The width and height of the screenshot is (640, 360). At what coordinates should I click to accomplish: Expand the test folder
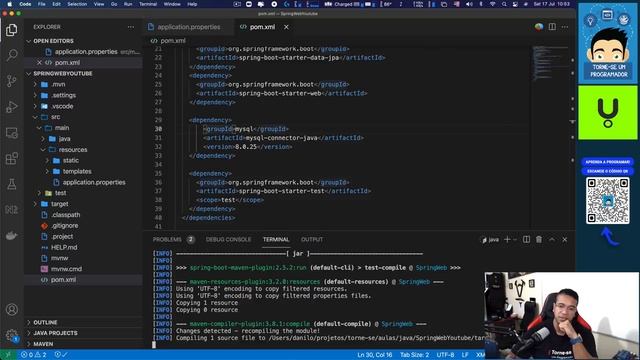coord(39,193)
